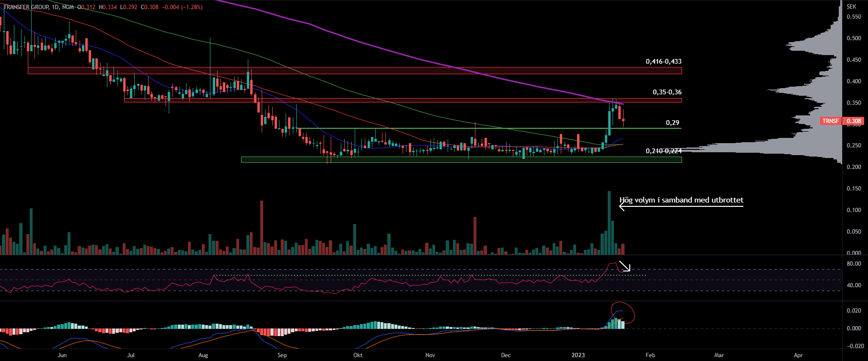This screenshot has width=868, height=361.
Task: Select the upper red 0,416-0,433 resistance rectangle
Action: 355,71
